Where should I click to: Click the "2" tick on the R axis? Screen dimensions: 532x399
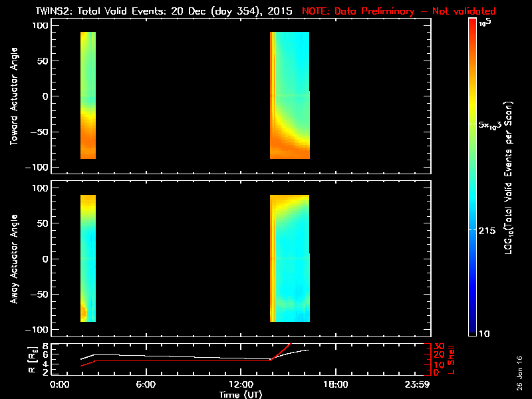[x=44, y=372]
